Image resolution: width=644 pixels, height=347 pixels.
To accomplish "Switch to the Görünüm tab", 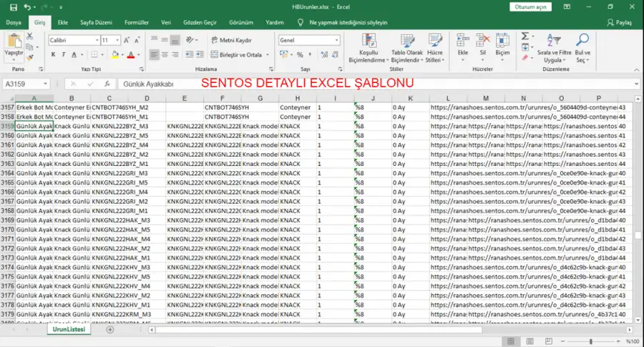I will pos(241,23).
